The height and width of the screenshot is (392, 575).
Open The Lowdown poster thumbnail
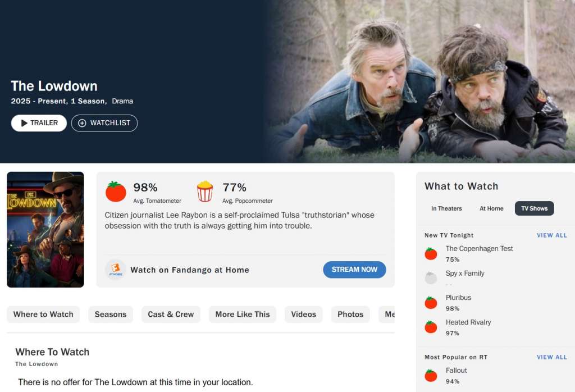tap(45, 230)
